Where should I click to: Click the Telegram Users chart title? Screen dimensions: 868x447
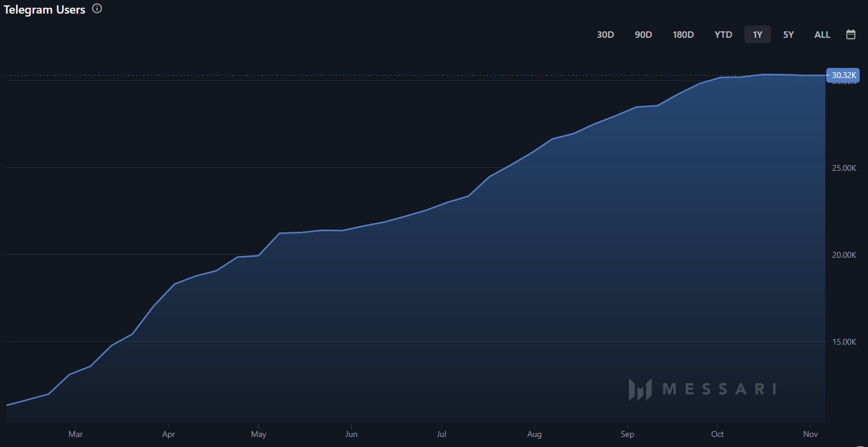(44, 9)
